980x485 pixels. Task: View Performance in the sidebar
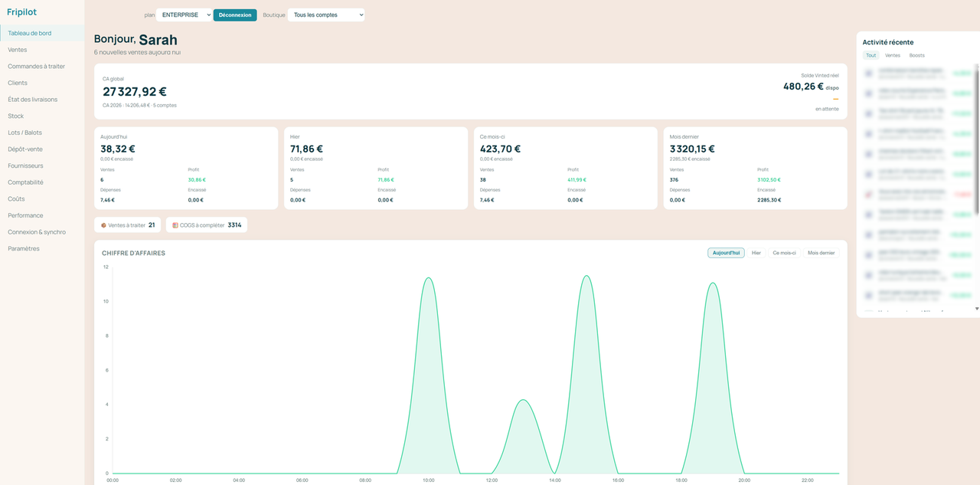[42, 215]
